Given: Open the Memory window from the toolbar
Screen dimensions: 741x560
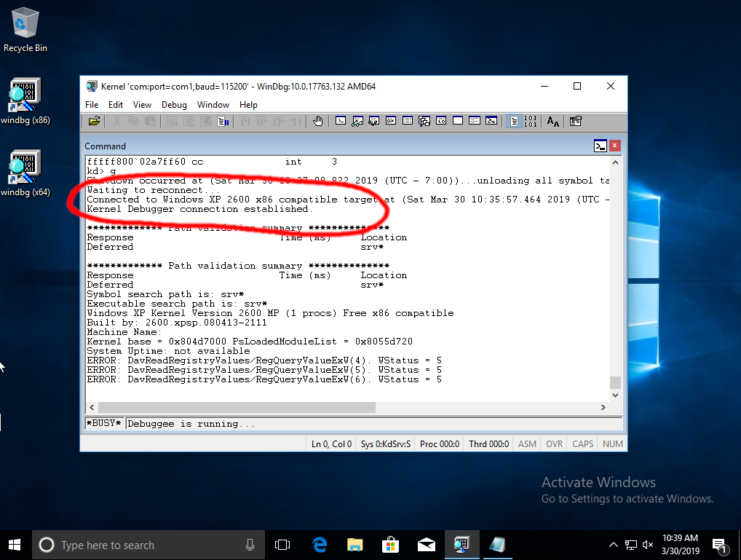Looking at the screenshot, I should (408, 122).
